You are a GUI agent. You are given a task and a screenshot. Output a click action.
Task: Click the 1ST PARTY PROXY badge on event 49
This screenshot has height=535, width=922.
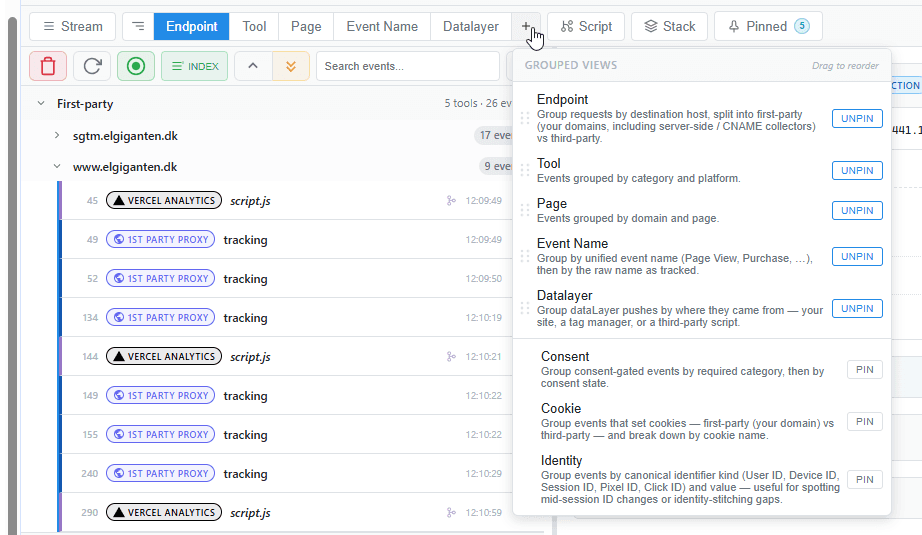point(161,239)
